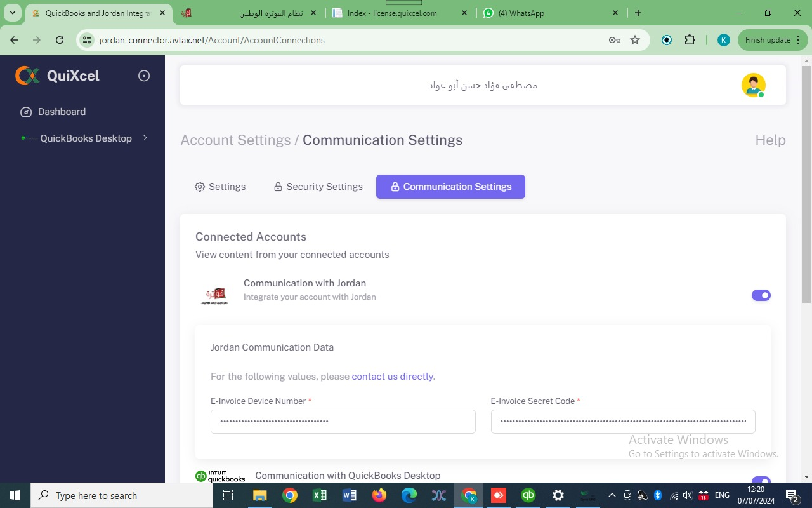812x508 pixels.
Task: Open a new browser tab
Action: click(x=638, y=13)
